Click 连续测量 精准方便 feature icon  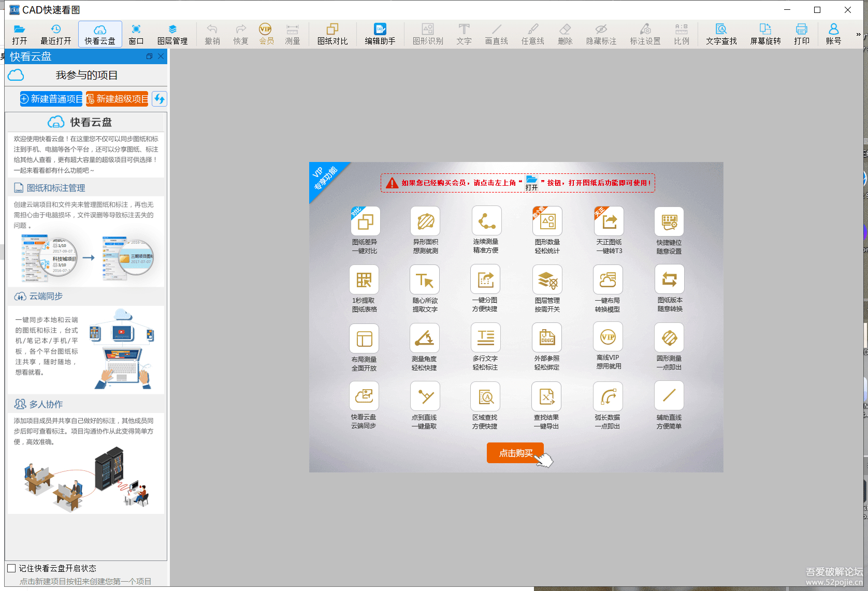pos(486,221)
